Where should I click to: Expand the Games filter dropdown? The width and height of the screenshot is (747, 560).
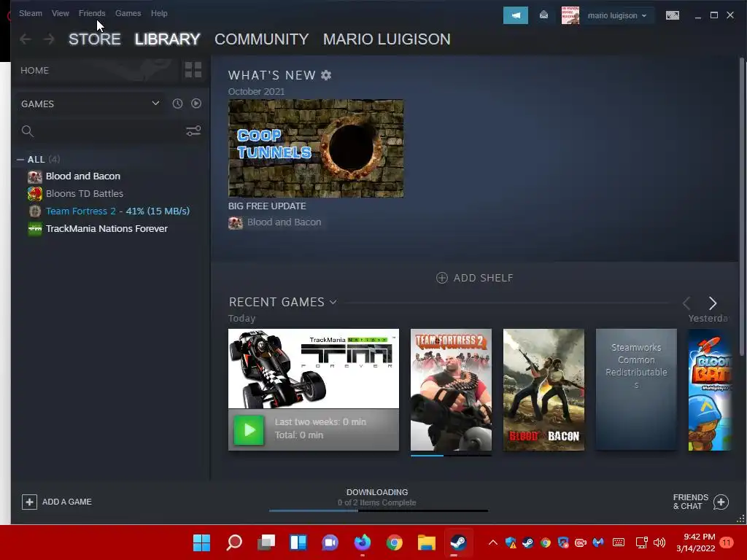point(155,103)
